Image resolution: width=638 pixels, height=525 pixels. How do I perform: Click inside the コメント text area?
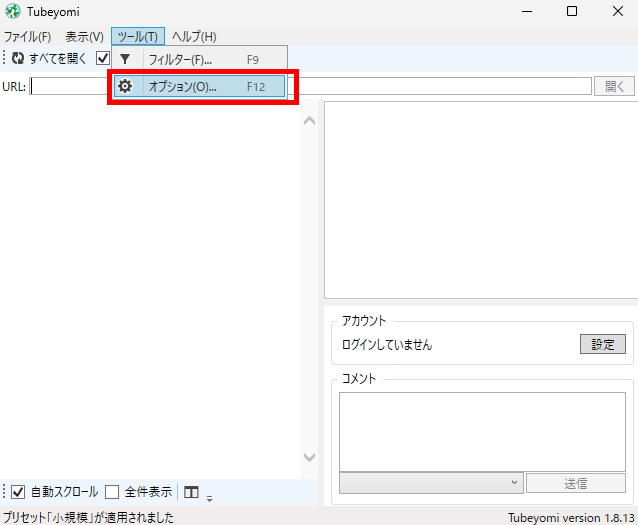pos(482,431)
